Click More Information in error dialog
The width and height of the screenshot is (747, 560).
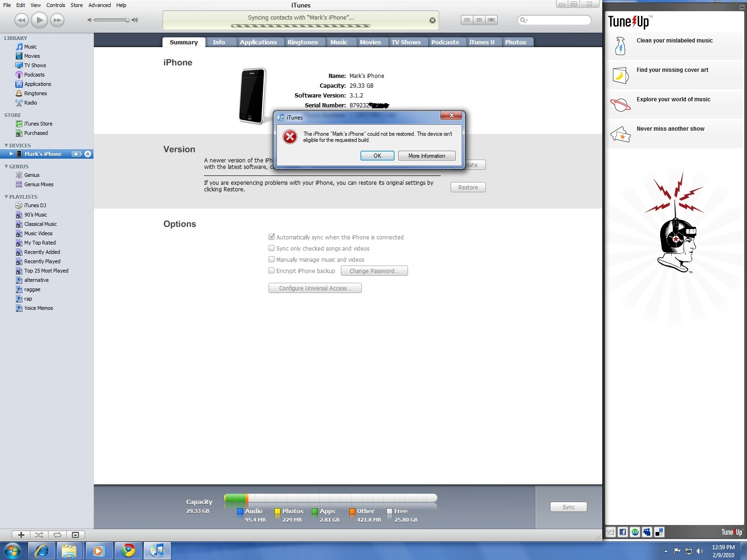point(427,156)
